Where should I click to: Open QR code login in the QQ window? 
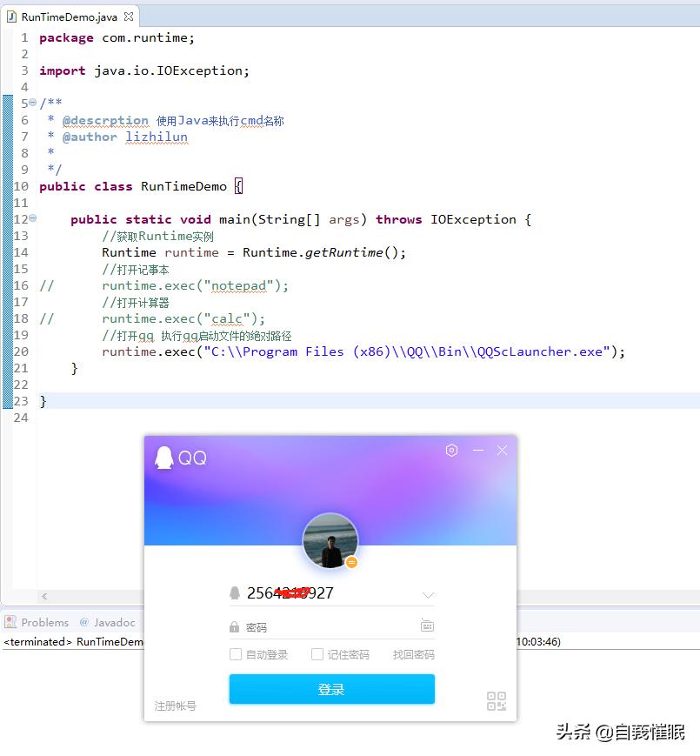(496, 701)
